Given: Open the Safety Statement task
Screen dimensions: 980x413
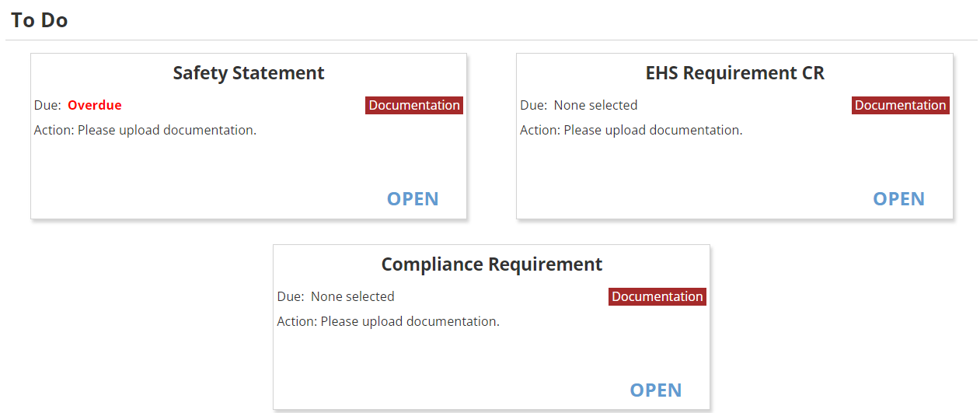Looking at the screenshot, I should pos(413,198).
